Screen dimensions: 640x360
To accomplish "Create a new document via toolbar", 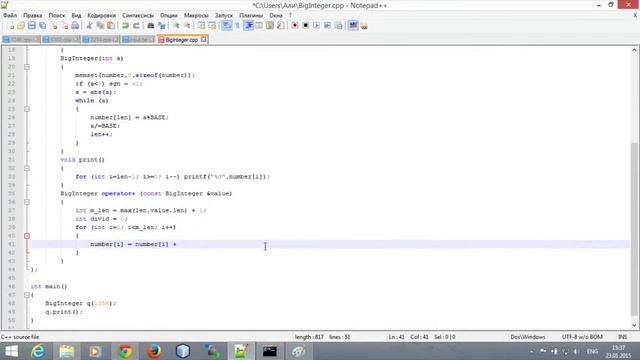I will [10, 26].
